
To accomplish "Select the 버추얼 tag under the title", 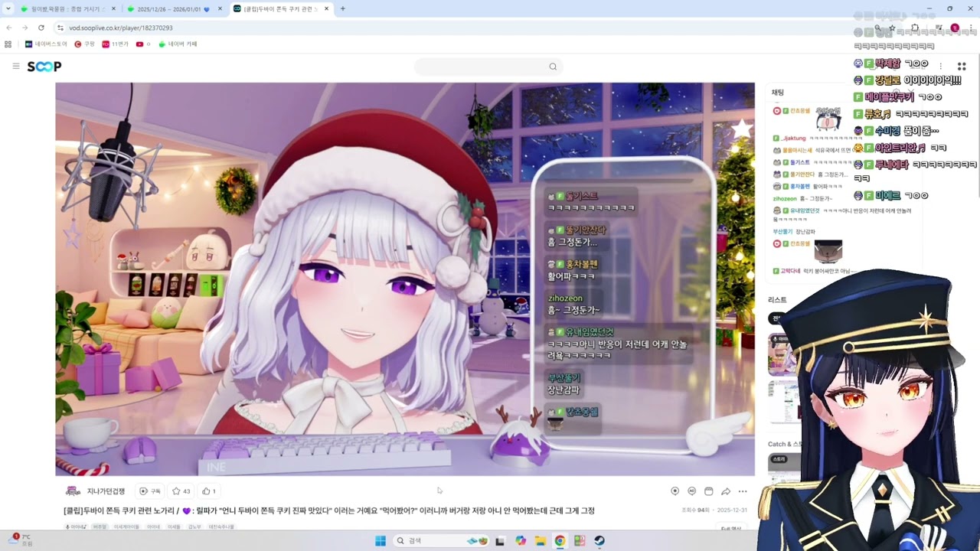I will coord(100,527).
